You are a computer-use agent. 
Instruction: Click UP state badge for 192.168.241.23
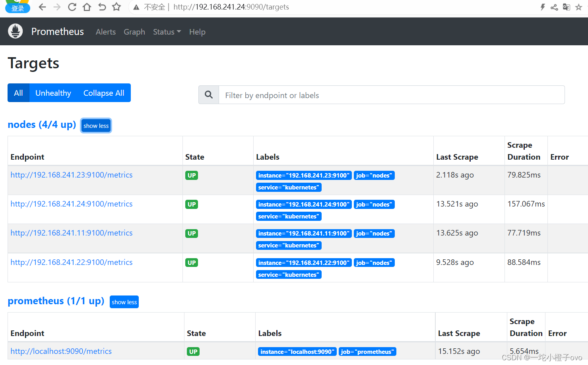click(192, 175)
